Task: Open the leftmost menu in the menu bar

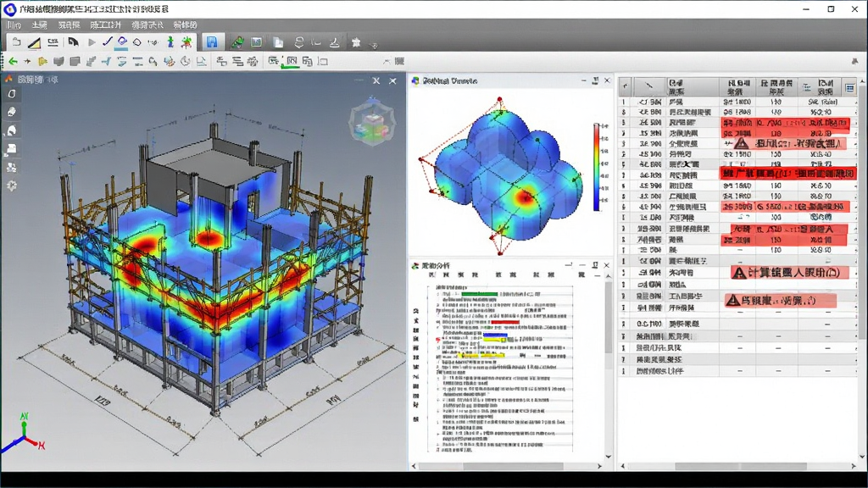Action: pyautogui.click(x=14, y=25)
